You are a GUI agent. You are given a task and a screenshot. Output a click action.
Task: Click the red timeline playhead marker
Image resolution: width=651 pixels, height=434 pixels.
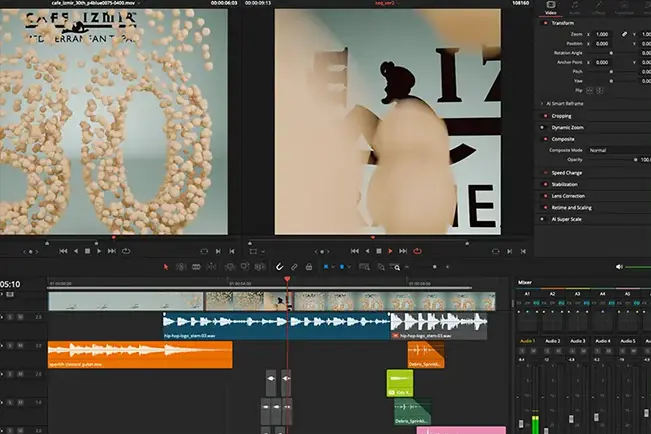pos(287,280)
